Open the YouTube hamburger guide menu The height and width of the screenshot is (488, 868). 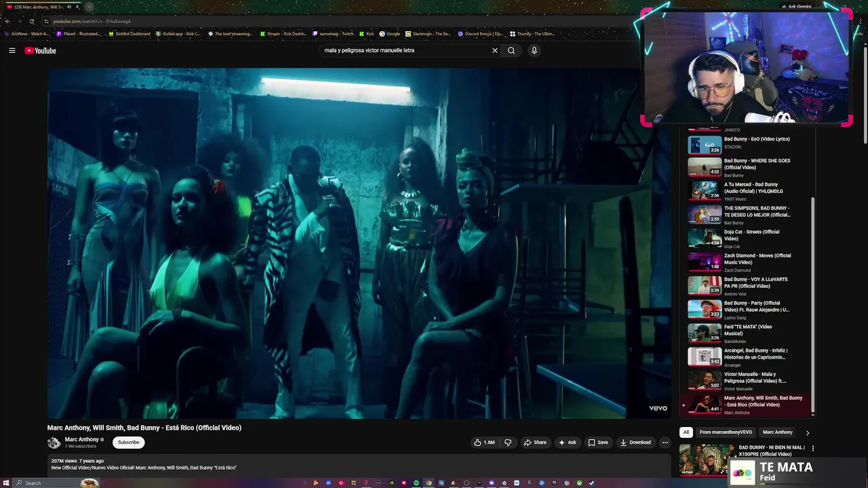click(x=12, y=51)
